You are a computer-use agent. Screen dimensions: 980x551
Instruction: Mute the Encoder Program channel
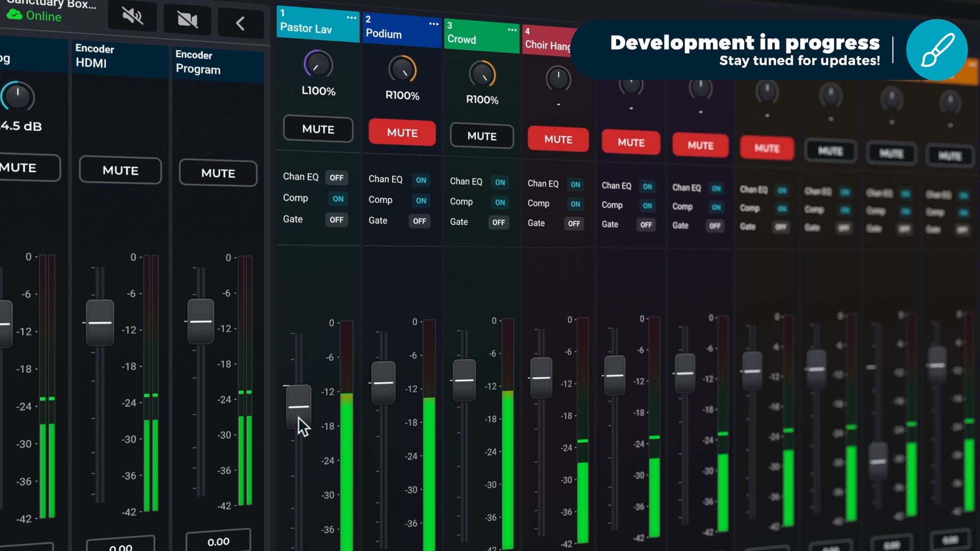(218, 173)
